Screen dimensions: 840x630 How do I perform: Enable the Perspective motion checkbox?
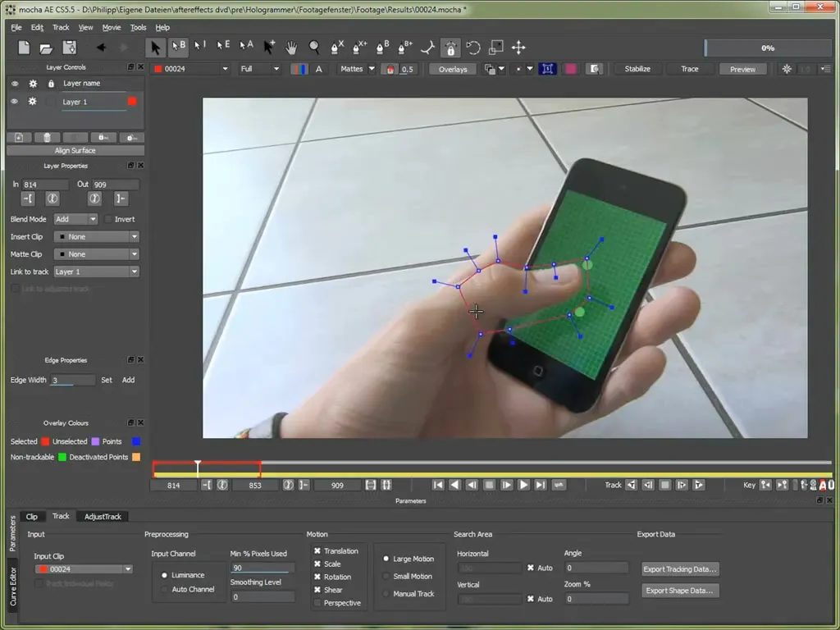tap(317, 603)
